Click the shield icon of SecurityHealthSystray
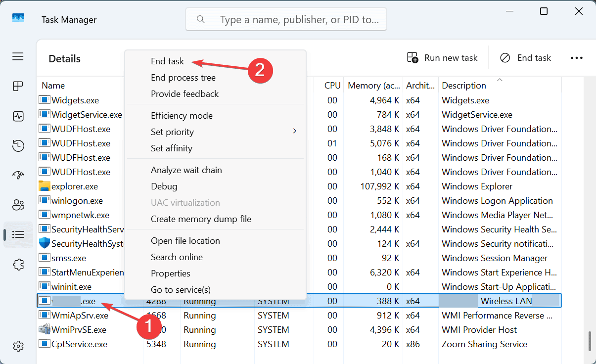 (45, 244)
